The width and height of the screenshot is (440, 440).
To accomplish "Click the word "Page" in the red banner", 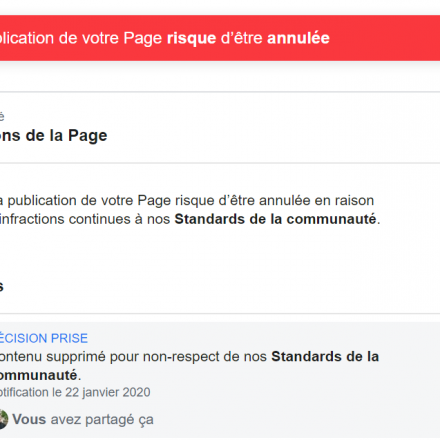I will 143,39.
